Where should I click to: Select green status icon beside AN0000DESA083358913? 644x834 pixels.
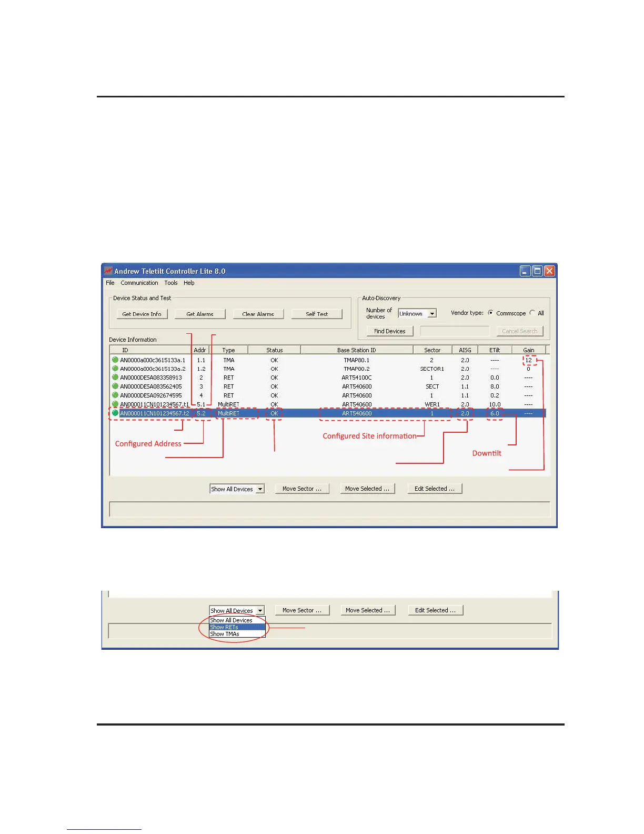115,378
